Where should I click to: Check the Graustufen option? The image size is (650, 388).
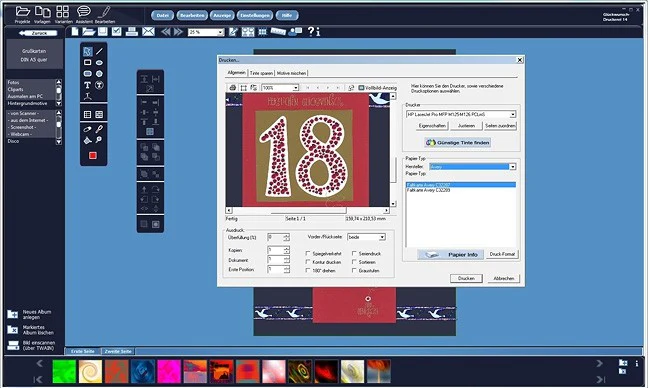[x=354, y=270]
